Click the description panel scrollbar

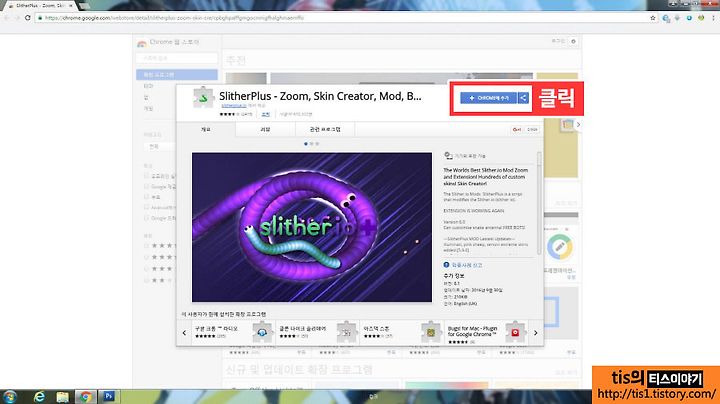539,203
